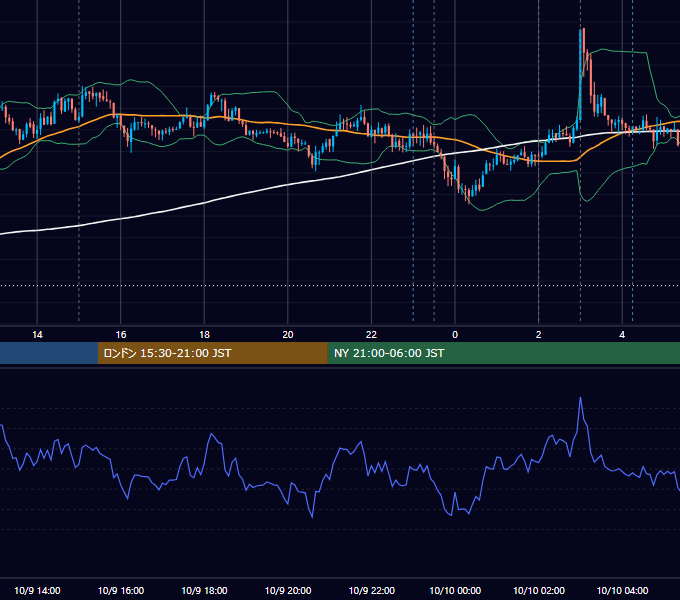The height and width of the screenshot is (600, 680).
Task: Click the '10/9 22:00' date label
Action: [372, 590]
